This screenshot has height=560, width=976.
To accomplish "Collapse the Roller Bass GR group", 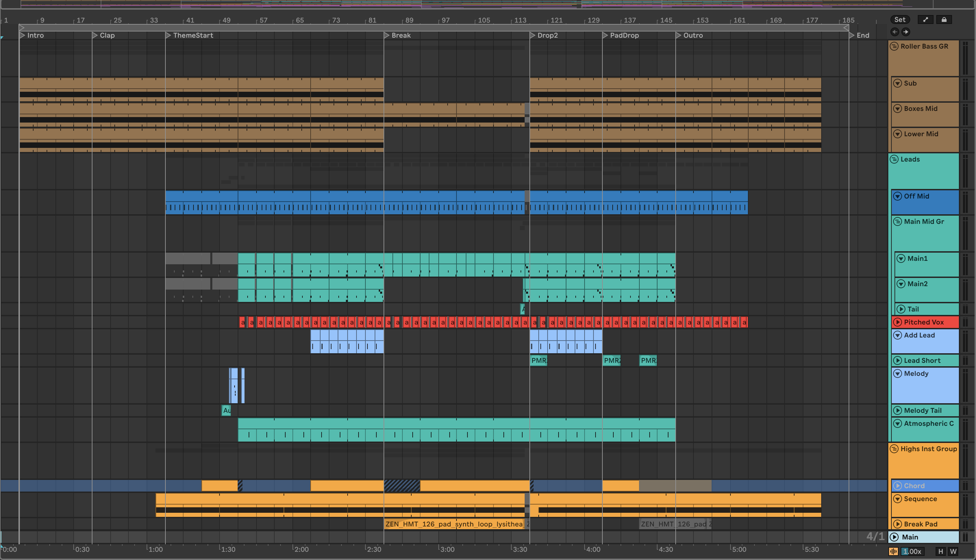I will [x=894, y=46].
